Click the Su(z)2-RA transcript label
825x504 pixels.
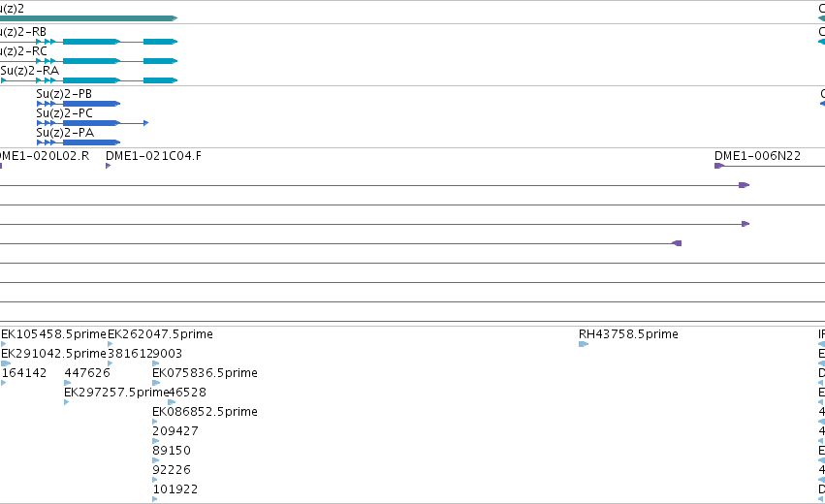click(30, 71)
